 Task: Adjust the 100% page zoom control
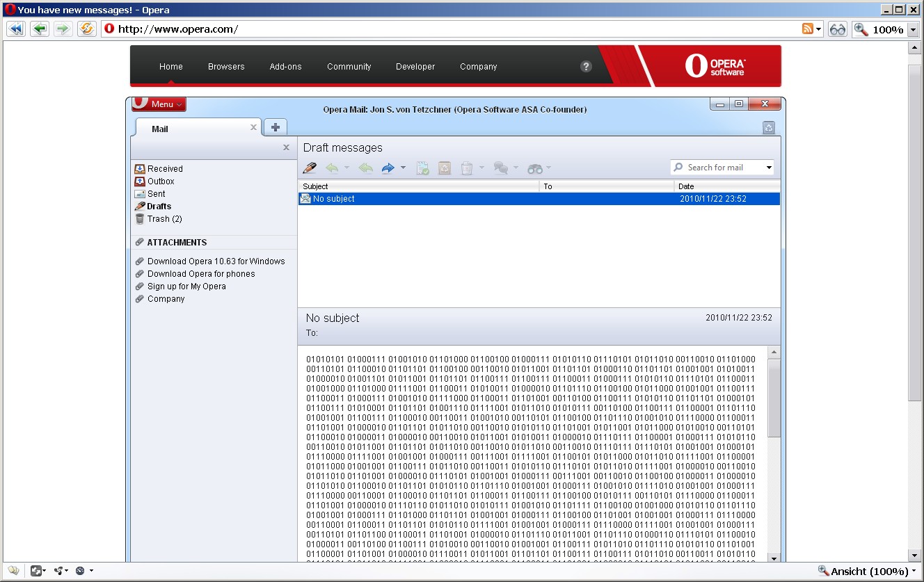point(881,29)
